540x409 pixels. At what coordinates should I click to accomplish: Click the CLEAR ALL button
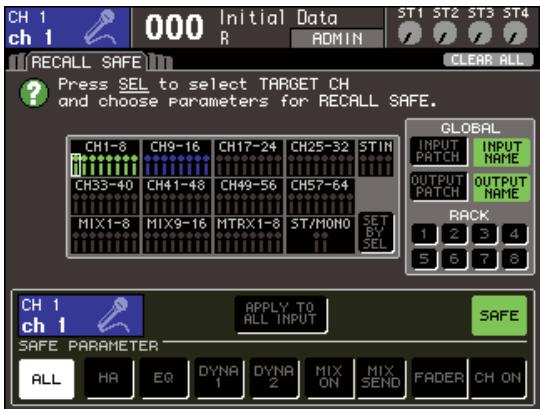coord(488,60)
